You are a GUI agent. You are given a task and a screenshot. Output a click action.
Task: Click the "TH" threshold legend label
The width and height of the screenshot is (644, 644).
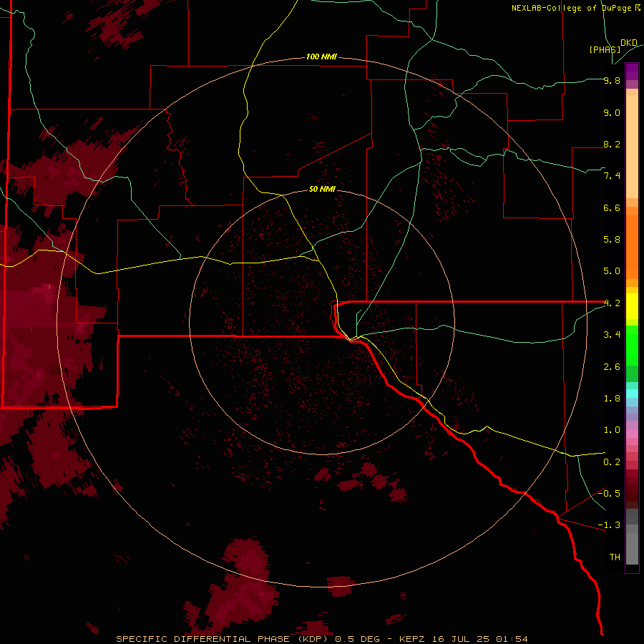coord(615,557)
